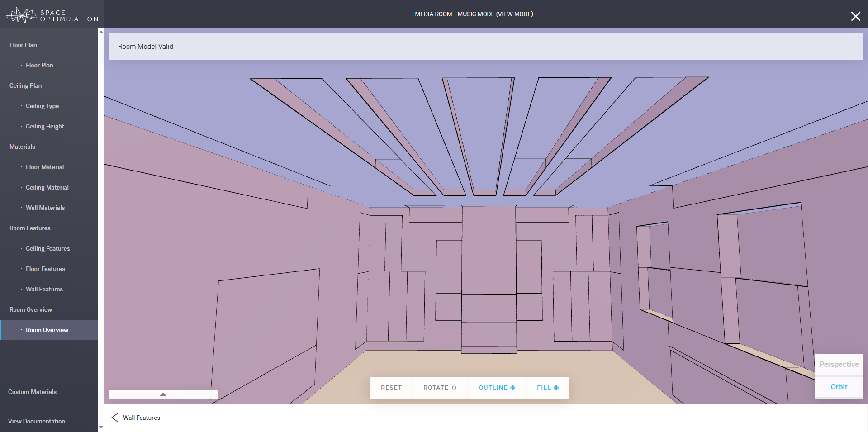Toggle the Outline display option
Viewport: 868px width, 432px height.
(x=497, y=388)
